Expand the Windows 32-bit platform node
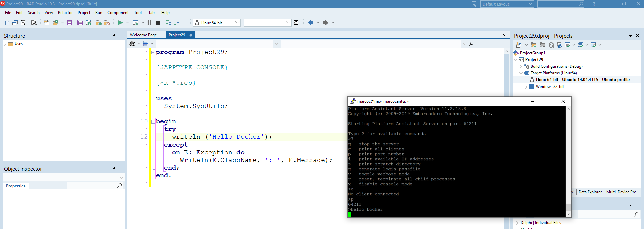The image size is (644, 229). click(526, 87)
